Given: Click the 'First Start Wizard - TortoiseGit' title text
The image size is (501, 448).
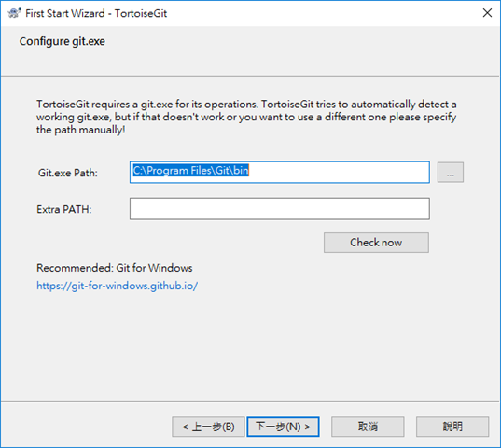Looking at the screenshot, I should pyautogui.click(x=96, y=13).
